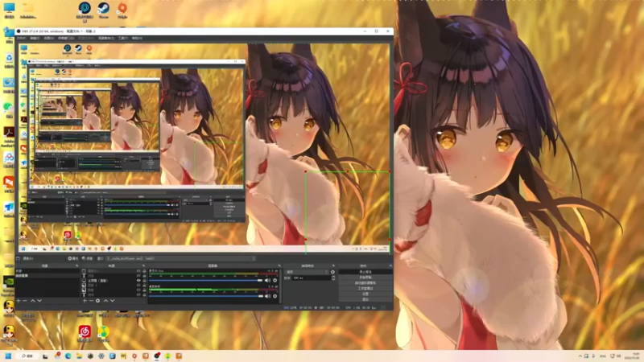Toggle visibility of the second source (text)
Image resolution: width=644 pixels, height=362 pixels.
138,276
